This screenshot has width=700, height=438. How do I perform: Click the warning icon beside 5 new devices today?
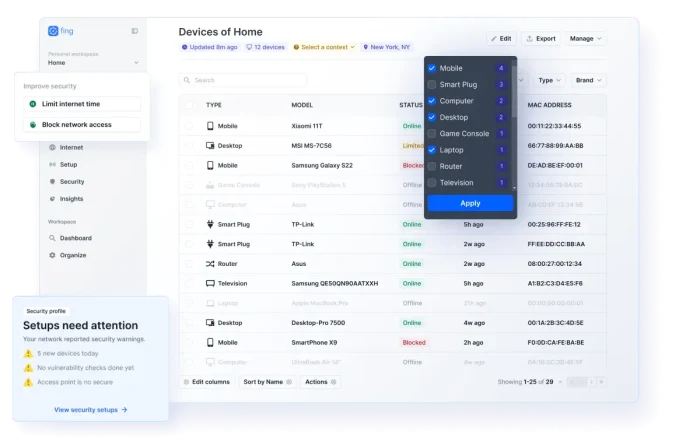[x=28, y=354]
